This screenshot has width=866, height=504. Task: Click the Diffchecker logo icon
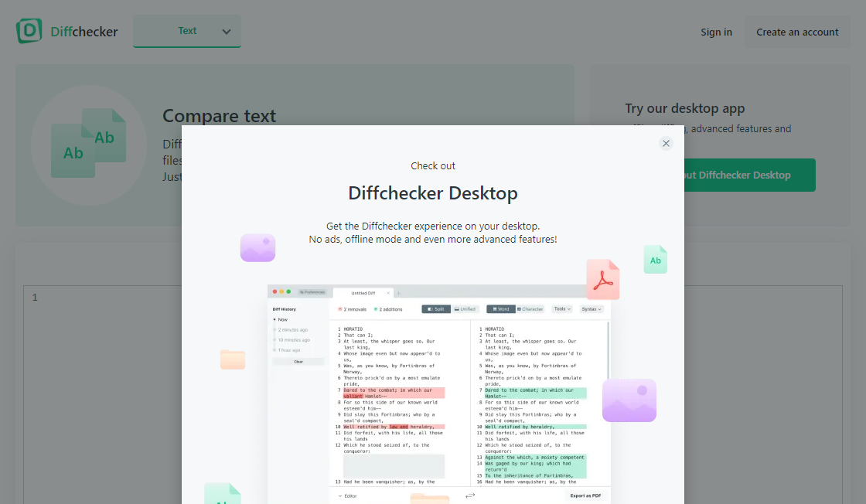(x=29, y=31)
